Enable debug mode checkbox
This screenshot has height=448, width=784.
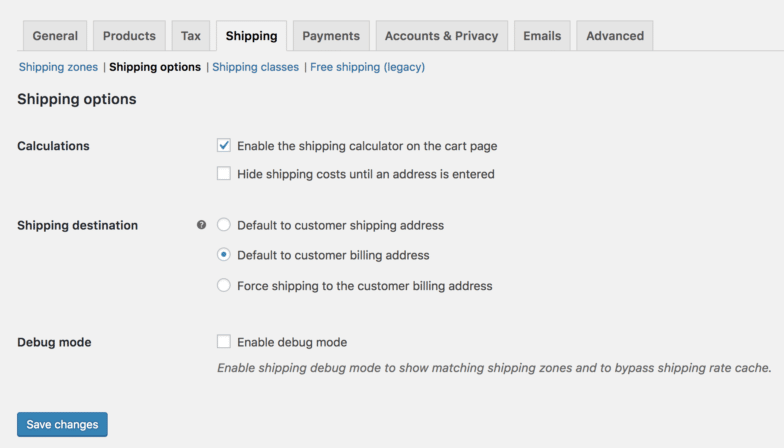pyautogui.click(x=224, y=341)
